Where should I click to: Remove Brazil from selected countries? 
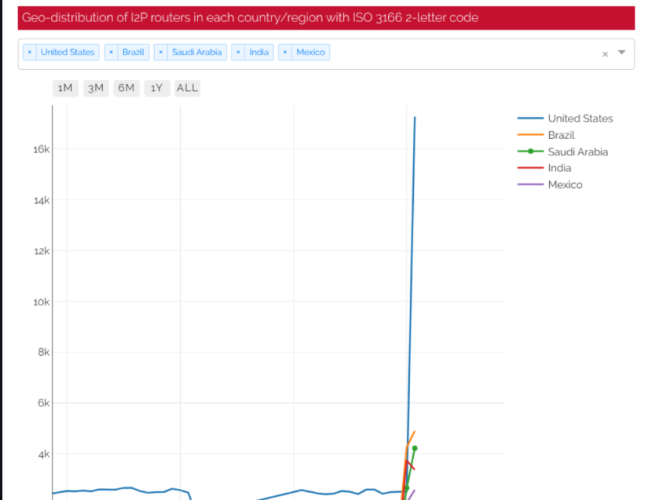pyautogui.click(x=111, y=52)
